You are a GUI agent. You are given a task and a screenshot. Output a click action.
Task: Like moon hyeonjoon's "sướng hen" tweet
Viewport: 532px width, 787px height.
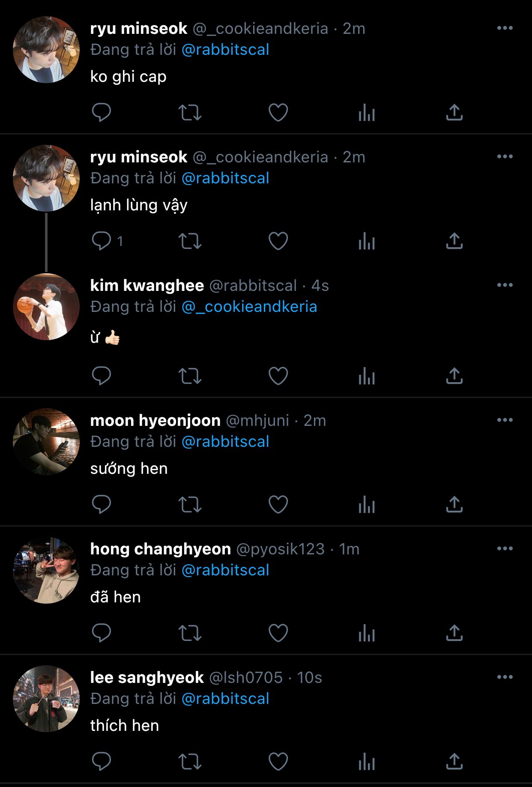click(278, 505)
